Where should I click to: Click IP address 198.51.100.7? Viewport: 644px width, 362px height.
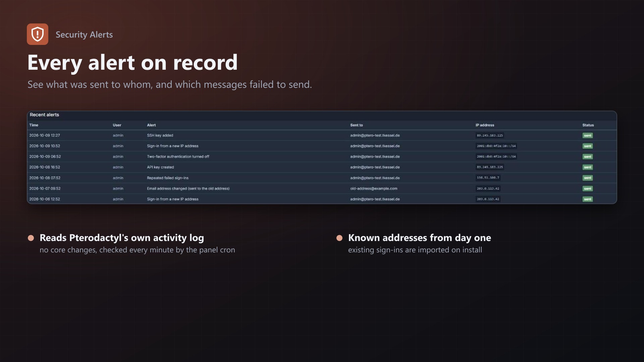click(x=488, y=178)
